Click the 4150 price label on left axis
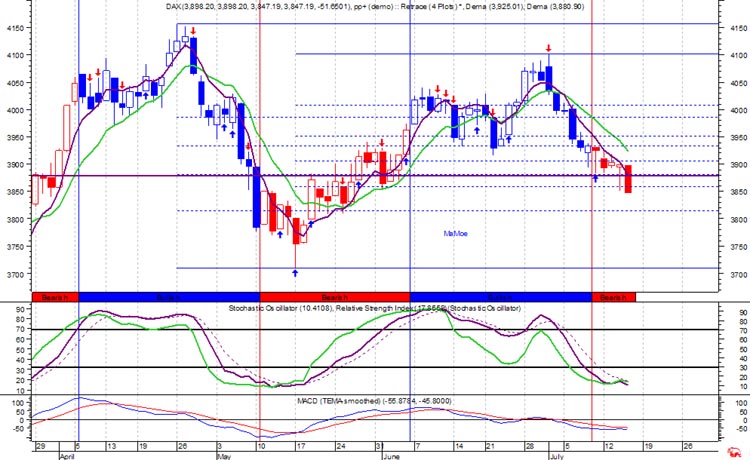The width and height of the screenshot is (750, 460). 15,28
